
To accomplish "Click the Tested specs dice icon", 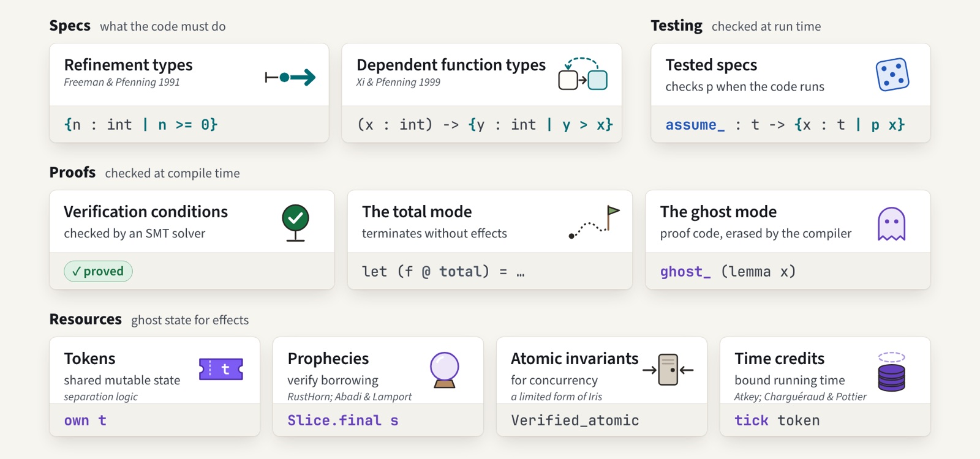I will 892,75.
